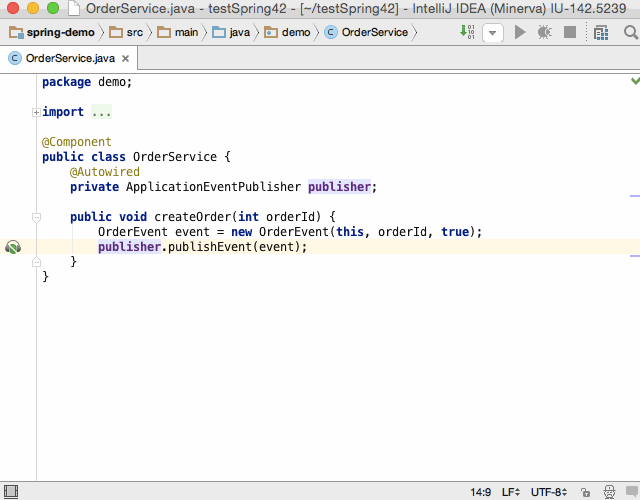This screenshot has width=640, height=500.
Task: Select the java breadcrumb folder
Action: click(231, 32)
